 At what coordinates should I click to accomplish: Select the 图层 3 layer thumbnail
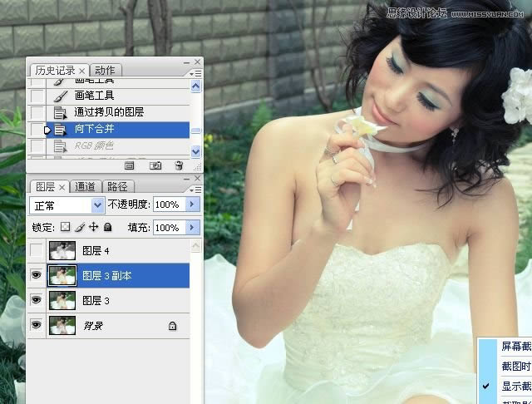tap(62, 300)
